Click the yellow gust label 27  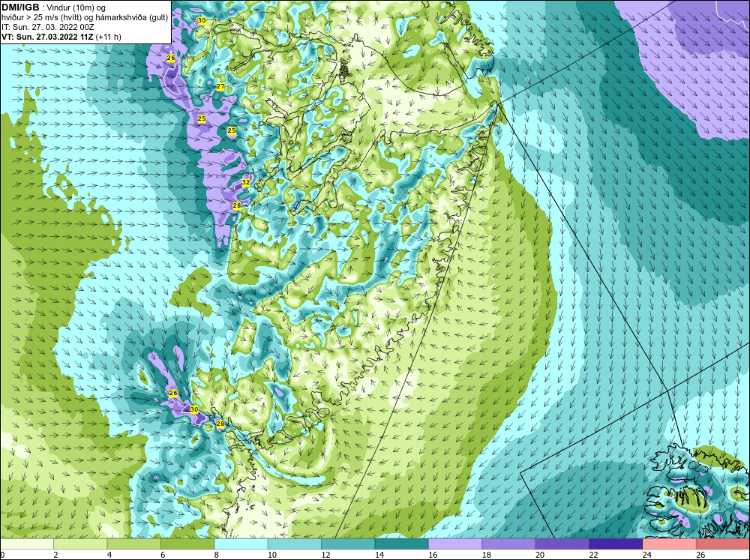220,86
